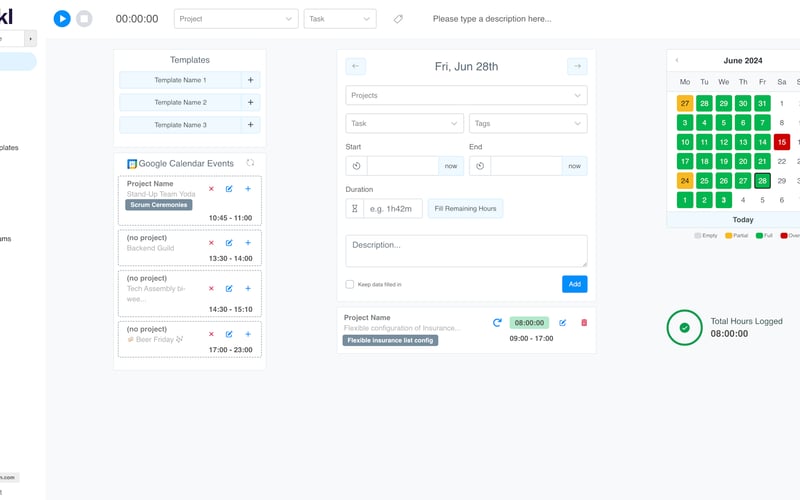Click the tag icon in top bar

(398, 19)
